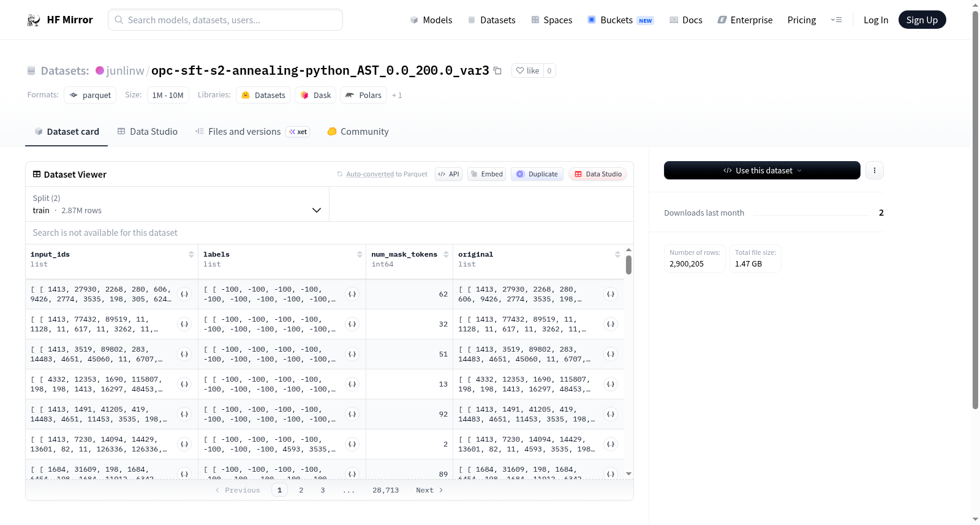Screen dimensions: 980x525
Task: Expand labels JSON in row with 32 mask tokens
Action: (x=352, y=324)
